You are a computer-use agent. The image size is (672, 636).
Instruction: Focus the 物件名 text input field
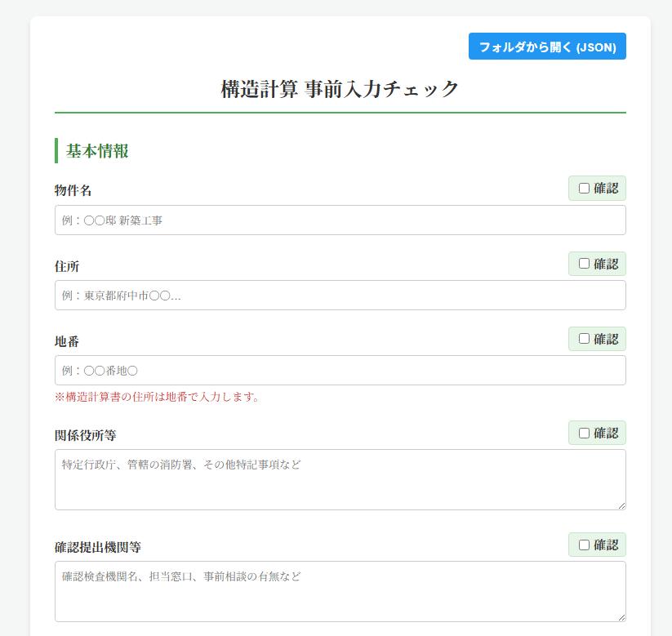(x=340, y=220)
